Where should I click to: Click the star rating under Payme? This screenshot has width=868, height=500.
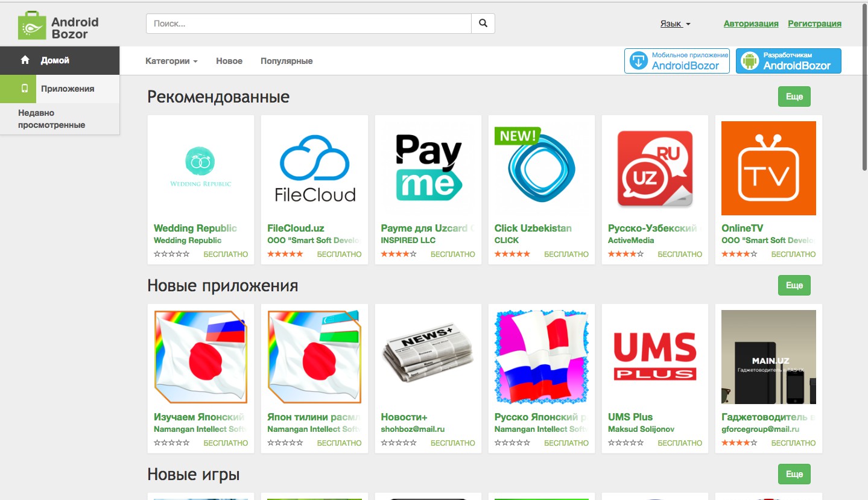tap(399, 254)
